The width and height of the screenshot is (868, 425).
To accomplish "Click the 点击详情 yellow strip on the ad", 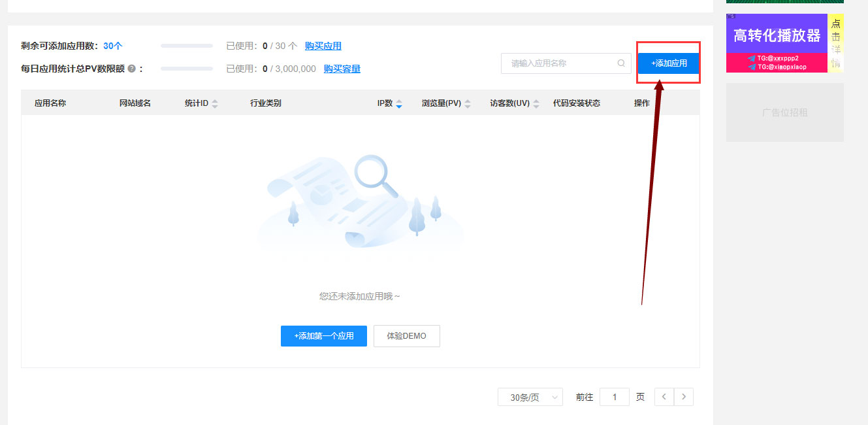I will [x=835, y=42].
